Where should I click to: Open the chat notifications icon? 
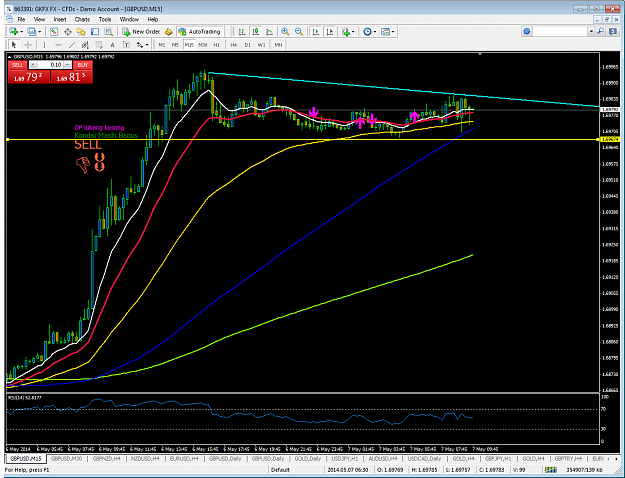point(613,31)
